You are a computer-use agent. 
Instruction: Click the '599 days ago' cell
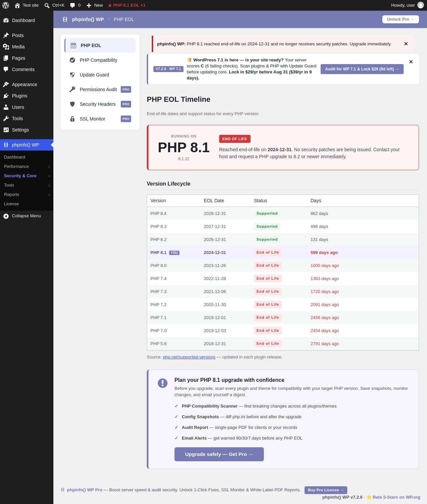[x=324, y=253]
